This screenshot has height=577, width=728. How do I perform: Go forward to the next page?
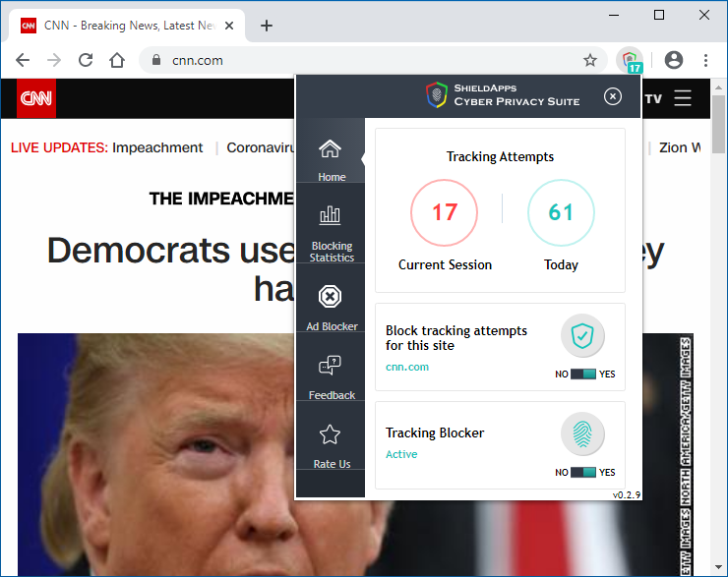54,60
